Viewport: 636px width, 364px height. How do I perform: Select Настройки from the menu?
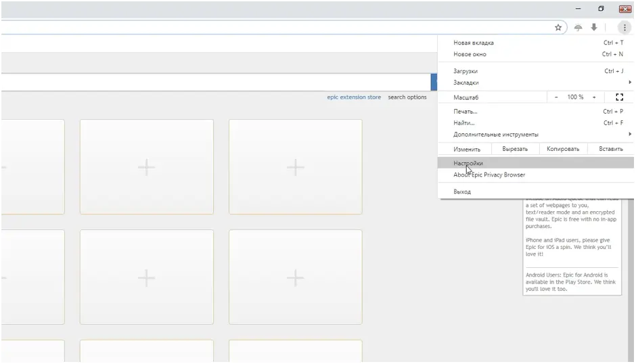pyautogui.click(x=468, y=163)
